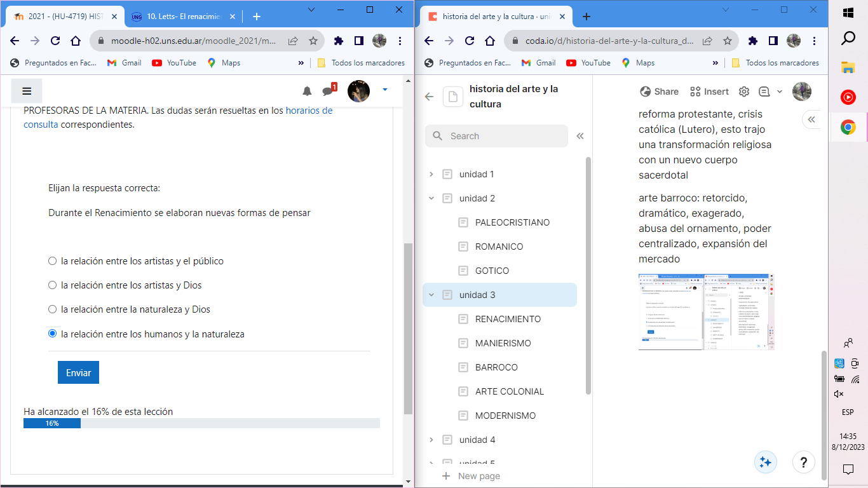Open Extensions puzzle icon in Moodle window
The height and width of the screenshot is (488, 868).
pyautogui.click(x=339, y=41)
